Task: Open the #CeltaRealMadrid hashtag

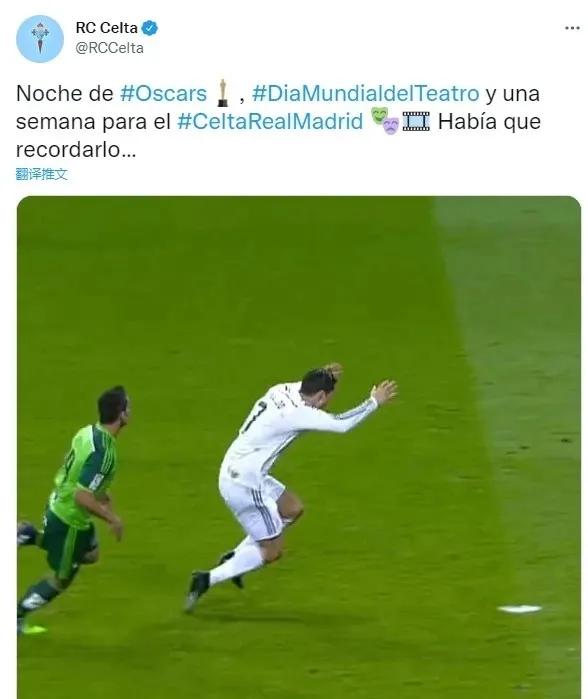Action: pyautogui.click(x=270, y=122)
